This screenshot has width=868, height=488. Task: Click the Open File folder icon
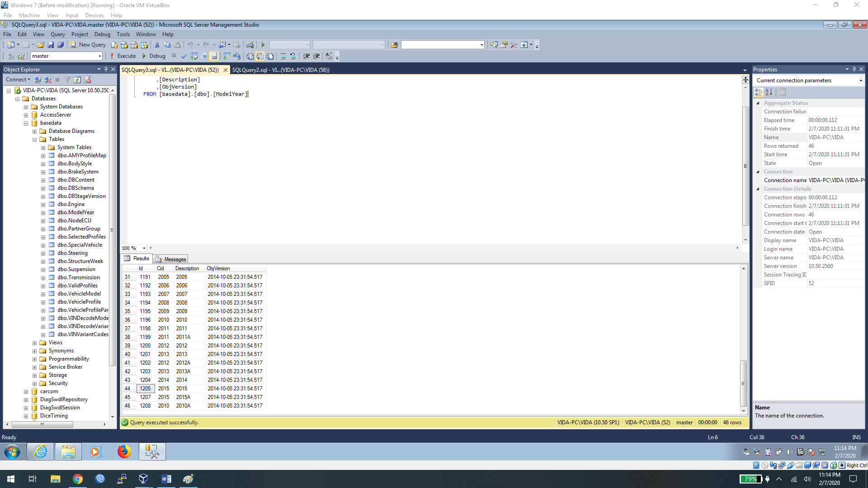pyautogui.click(x=41, y=45)
